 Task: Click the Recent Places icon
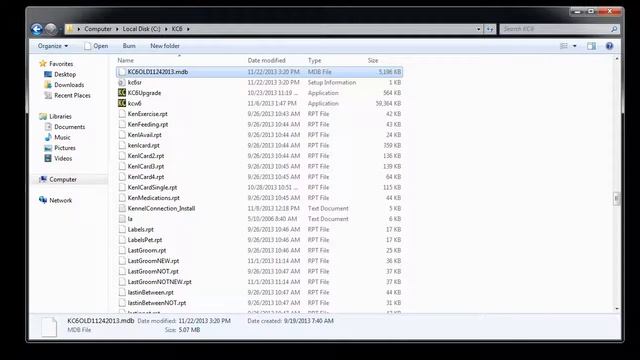[x=48, y=96]
